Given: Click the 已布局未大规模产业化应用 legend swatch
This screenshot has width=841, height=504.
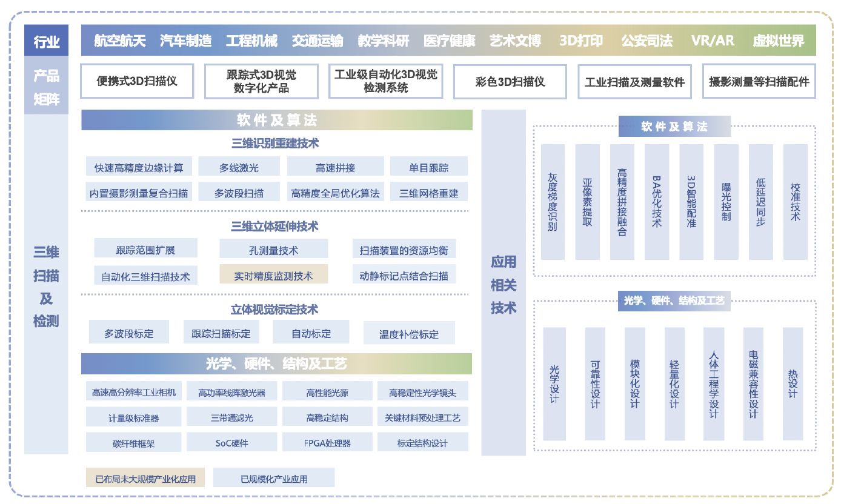Looking at the screenshot, I should (145, 477).
